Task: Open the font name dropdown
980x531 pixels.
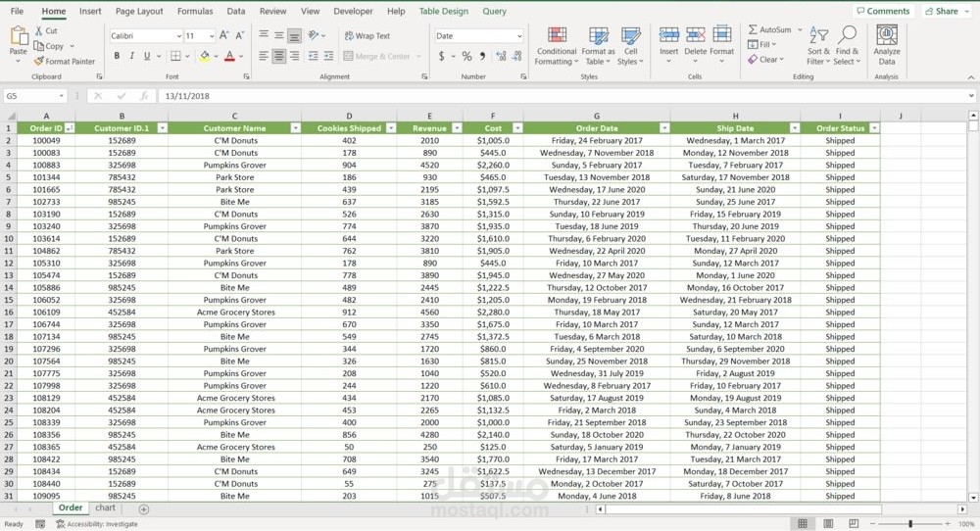Action: click(178, 36)
